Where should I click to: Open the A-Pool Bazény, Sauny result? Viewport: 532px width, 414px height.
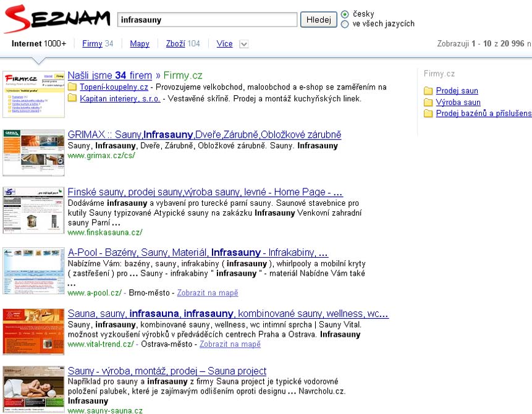(198, 253)
